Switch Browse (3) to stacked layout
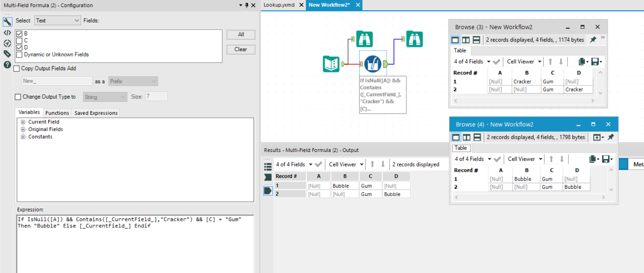The image size is (644, 273). click(476, 40)
